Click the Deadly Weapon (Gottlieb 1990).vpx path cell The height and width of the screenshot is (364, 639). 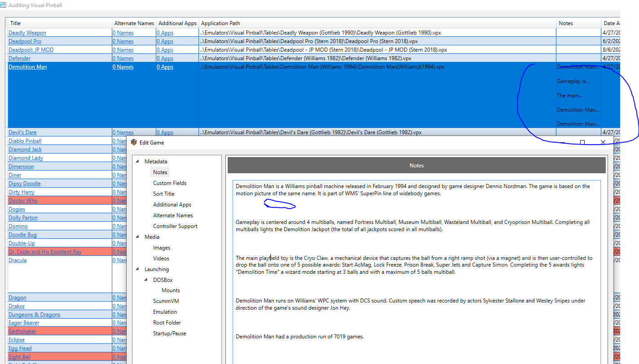point(377,33)
